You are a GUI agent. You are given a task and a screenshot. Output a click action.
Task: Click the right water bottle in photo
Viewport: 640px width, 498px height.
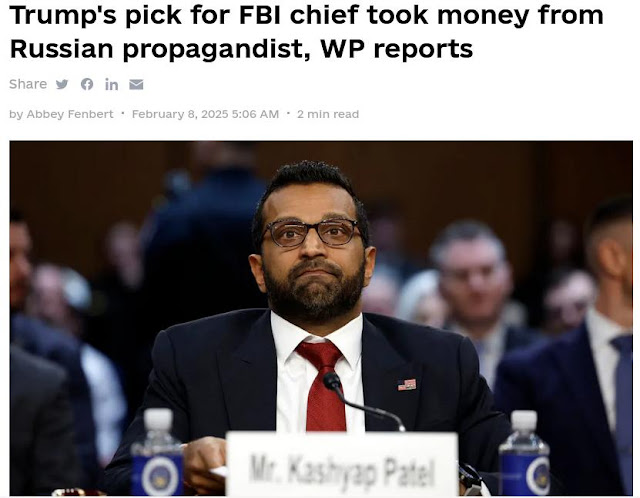click(524, 453)
